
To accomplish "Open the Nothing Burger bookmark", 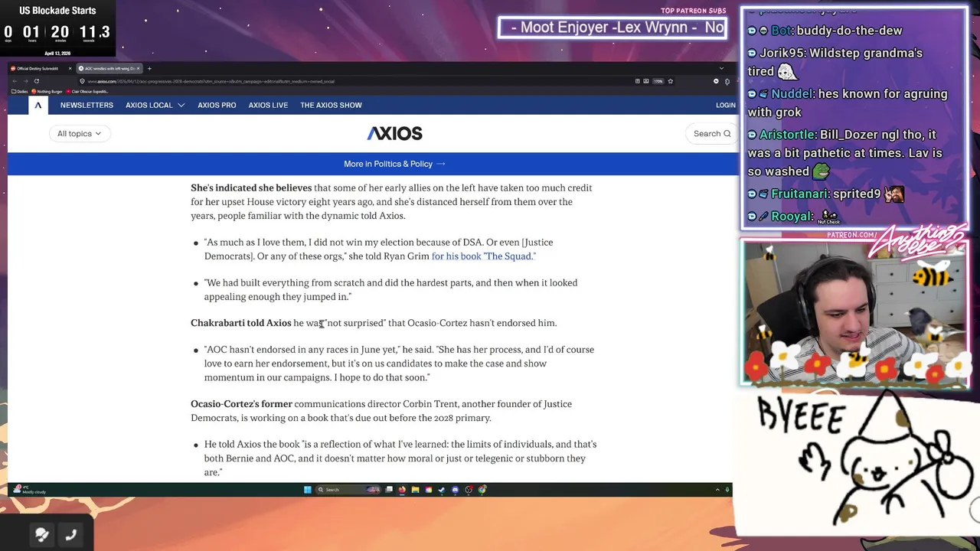I will click(x=47, y=91).
